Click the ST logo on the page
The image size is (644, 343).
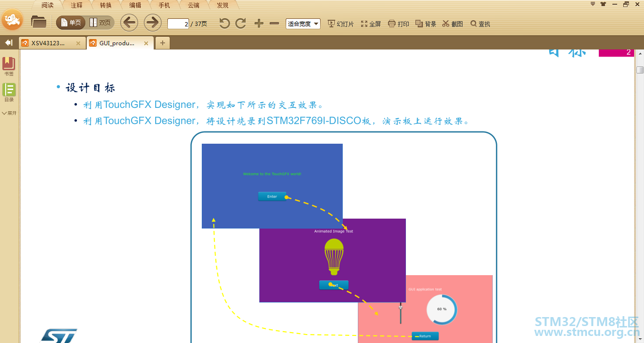(x=59, y=336)
